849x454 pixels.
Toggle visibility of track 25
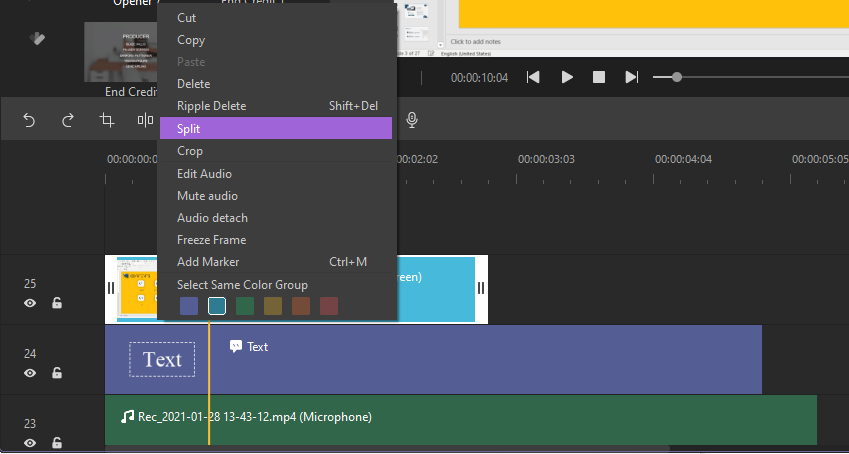[30, 303]
